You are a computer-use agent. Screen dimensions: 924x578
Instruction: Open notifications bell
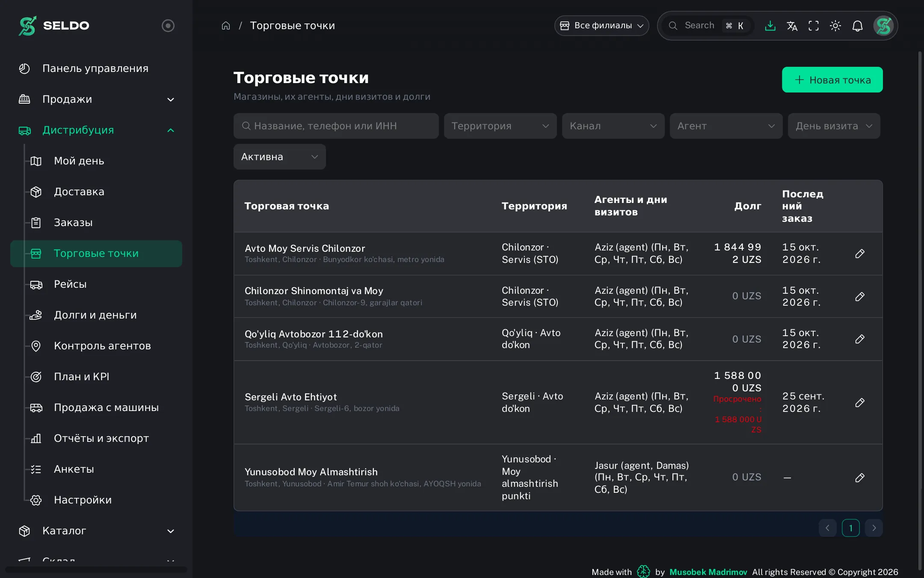pos(857,26)
